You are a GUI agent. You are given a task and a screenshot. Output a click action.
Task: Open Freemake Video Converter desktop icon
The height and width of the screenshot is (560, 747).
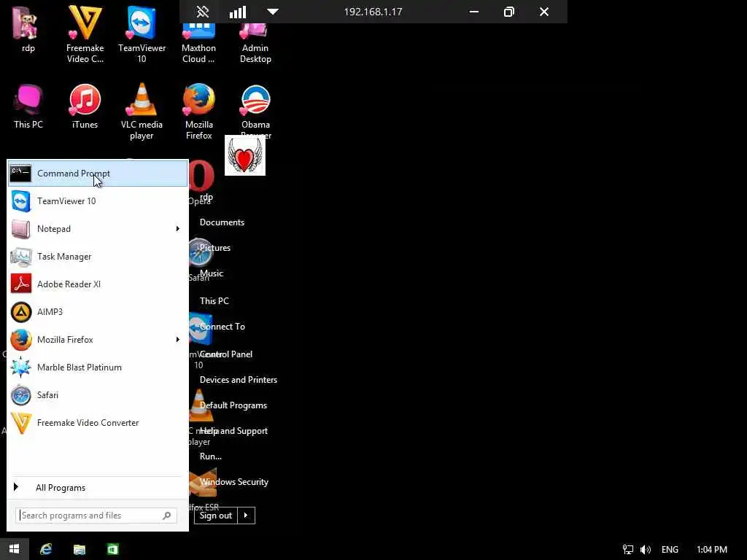[85, 34]
